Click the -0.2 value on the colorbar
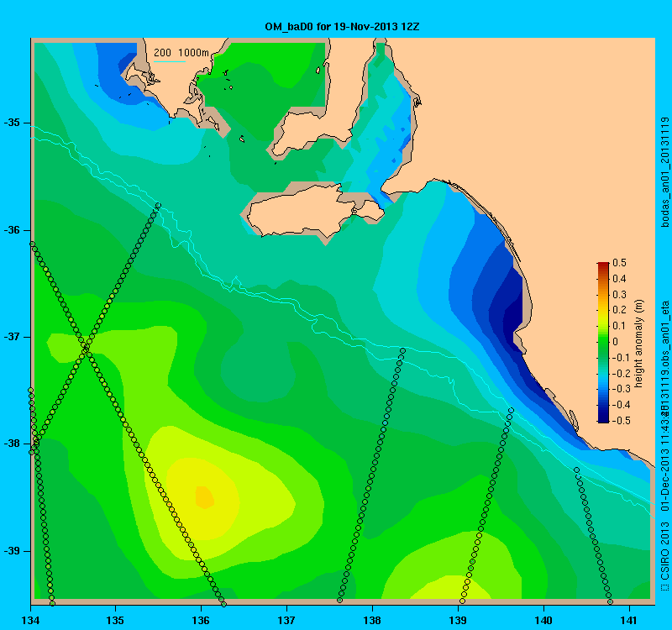 [x=621, y=373]
